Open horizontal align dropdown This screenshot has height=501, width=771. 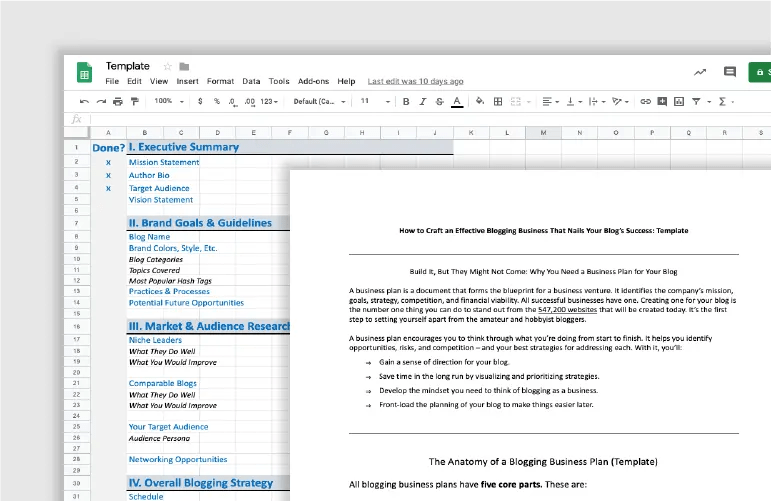pyautogui.click(x=550, y=101)
